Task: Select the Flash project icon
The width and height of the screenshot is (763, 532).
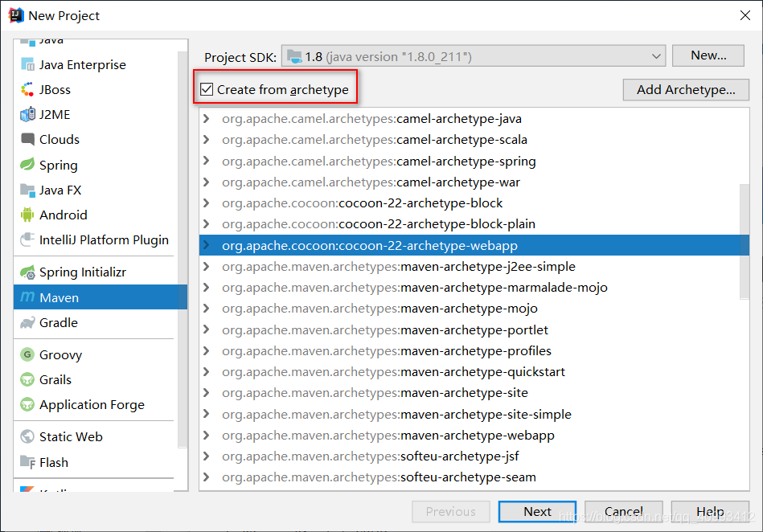Action: (28, 462)
